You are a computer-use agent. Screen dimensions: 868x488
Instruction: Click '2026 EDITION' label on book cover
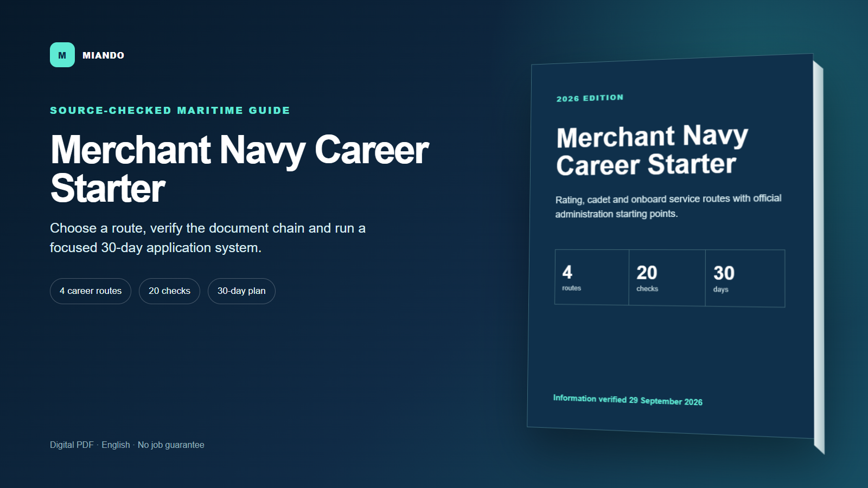click(x=590, y=98)
